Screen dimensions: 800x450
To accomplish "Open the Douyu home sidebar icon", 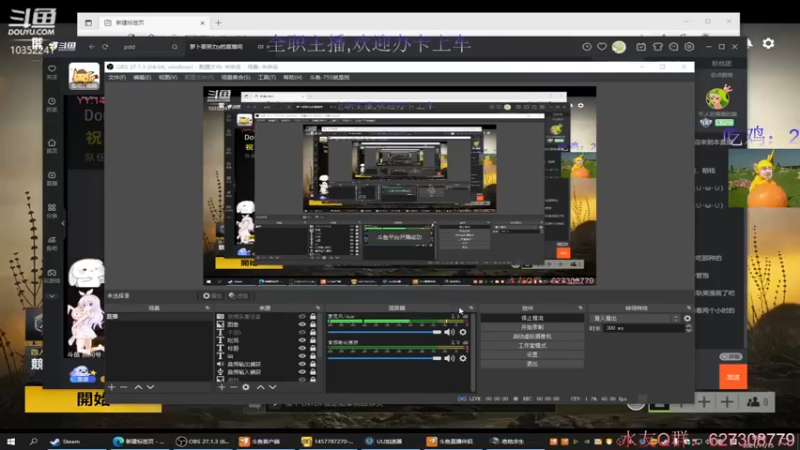I will 52,146.
